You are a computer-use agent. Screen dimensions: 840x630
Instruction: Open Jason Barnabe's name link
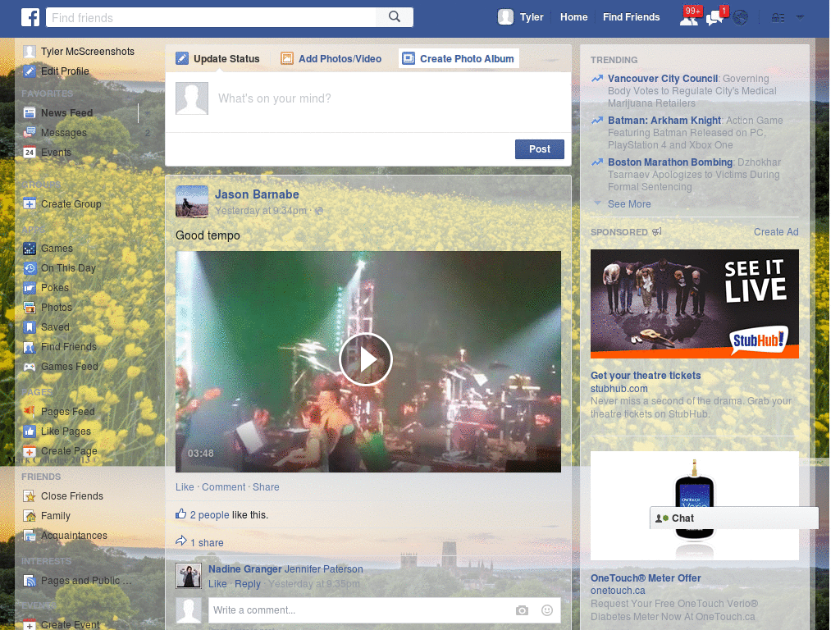pyautogui.click(x=257, y=195)
